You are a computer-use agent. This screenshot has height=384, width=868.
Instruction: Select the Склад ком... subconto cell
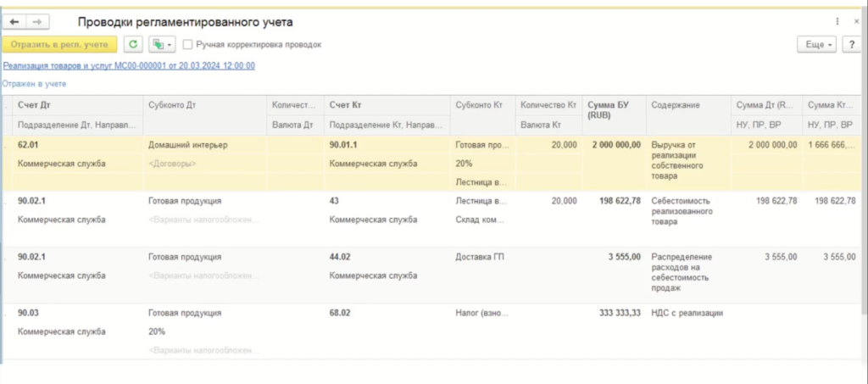(483, 220)
